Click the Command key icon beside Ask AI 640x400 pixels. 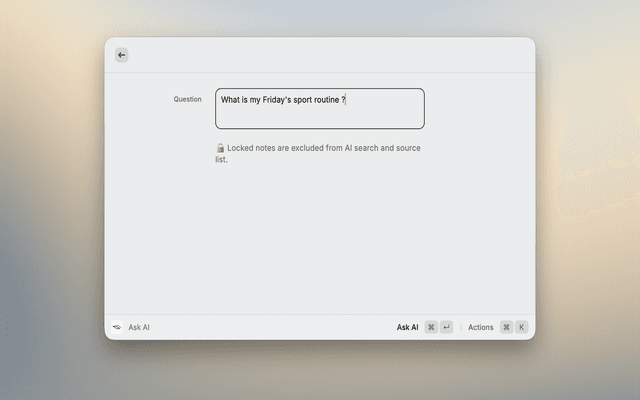pos(431,327)
